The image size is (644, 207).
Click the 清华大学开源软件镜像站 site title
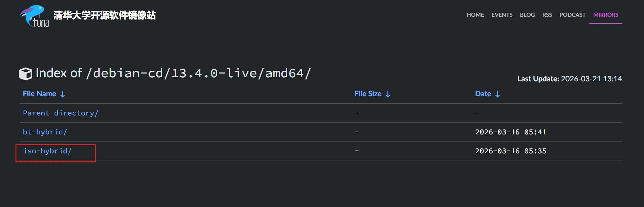[x=105, y=15]
